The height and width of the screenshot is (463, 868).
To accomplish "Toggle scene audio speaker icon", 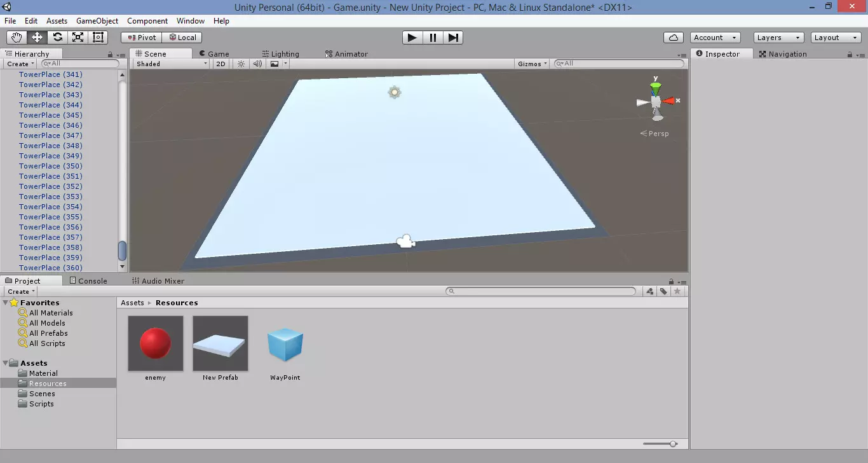I will pyautogui.click(x=257, y=64).
